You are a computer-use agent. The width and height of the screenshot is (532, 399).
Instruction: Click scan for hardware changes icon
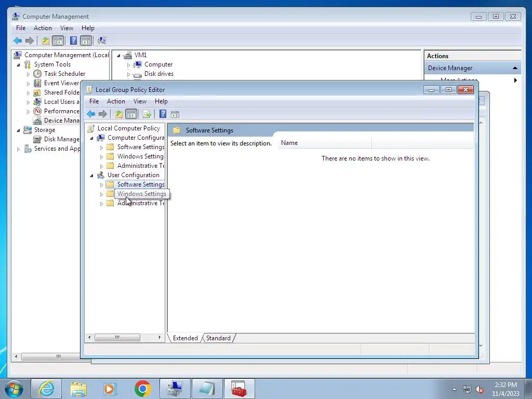102,41
